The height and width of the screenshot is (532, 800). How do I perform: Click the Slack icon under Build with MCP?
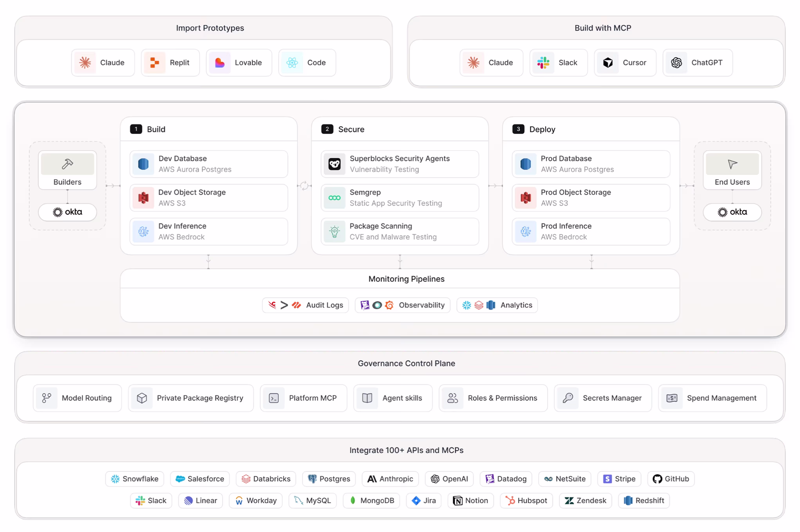click(x=543, y=62)
